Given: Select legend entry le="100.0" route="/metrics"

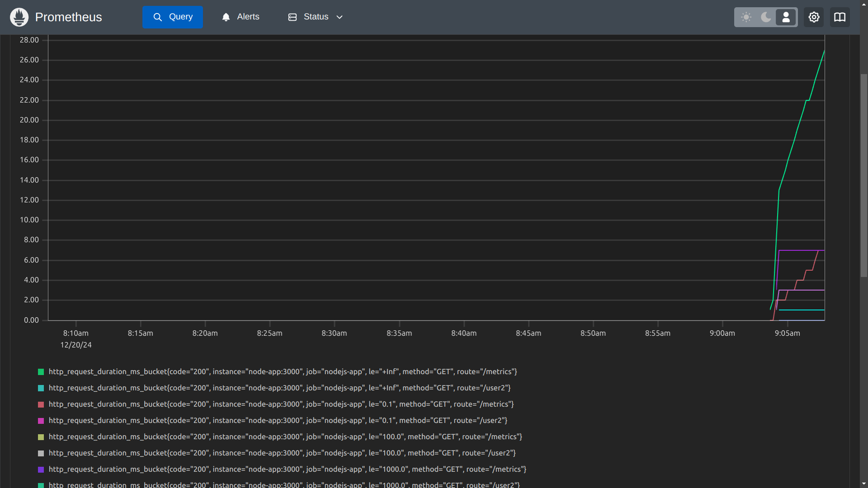Looking at the screenshot, I should tap(285, 437).
